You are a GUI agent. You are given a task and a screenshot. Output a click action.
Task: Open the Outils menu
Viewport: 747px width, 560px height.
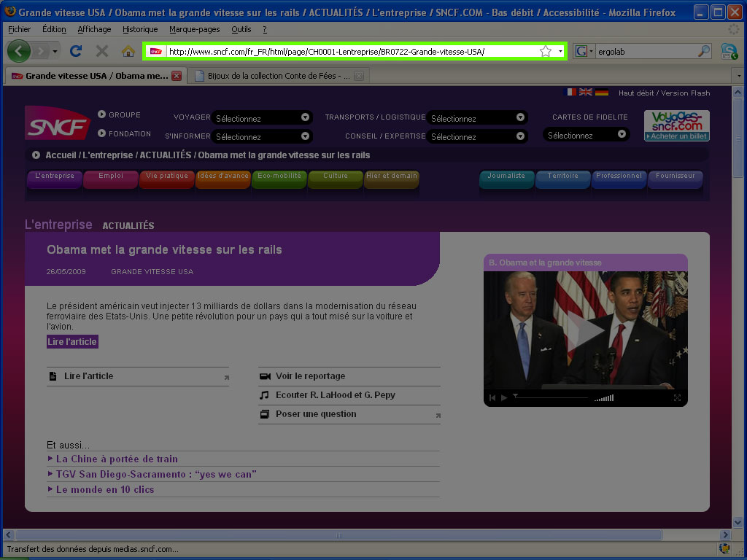pos(241,29)
